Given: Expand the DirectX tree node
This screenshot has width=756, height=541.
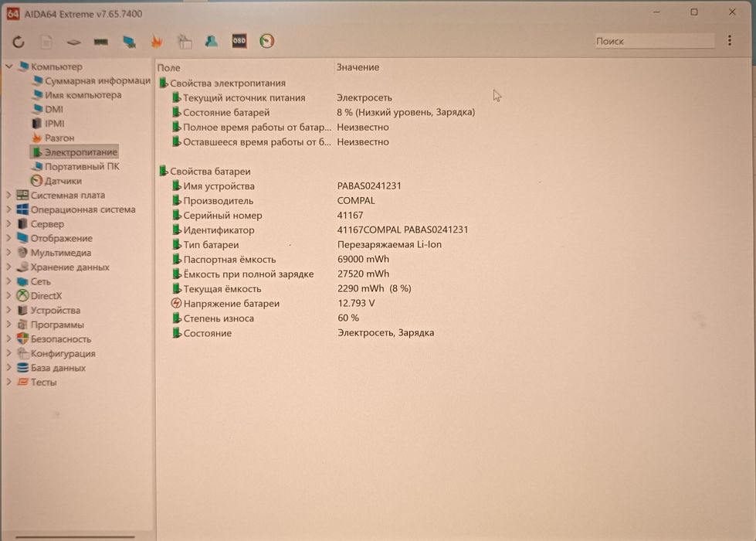Looking at the screenshot, I should click(8, 295).
